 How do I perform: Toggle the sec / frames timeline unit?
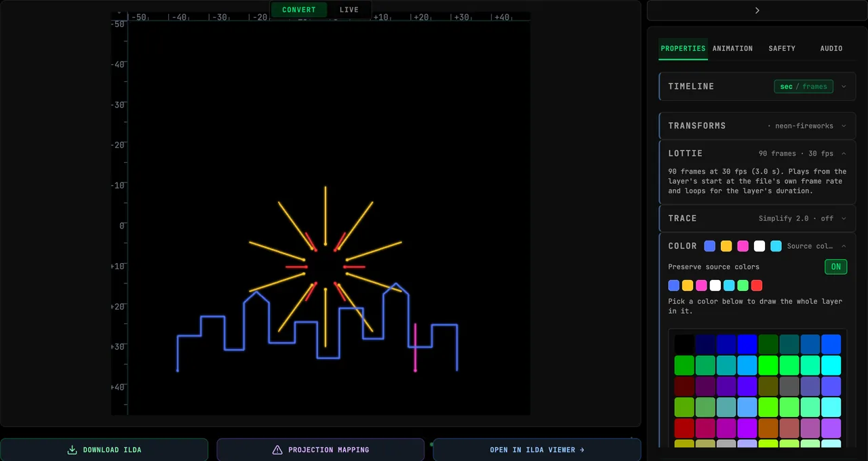[x=804, y=86]
